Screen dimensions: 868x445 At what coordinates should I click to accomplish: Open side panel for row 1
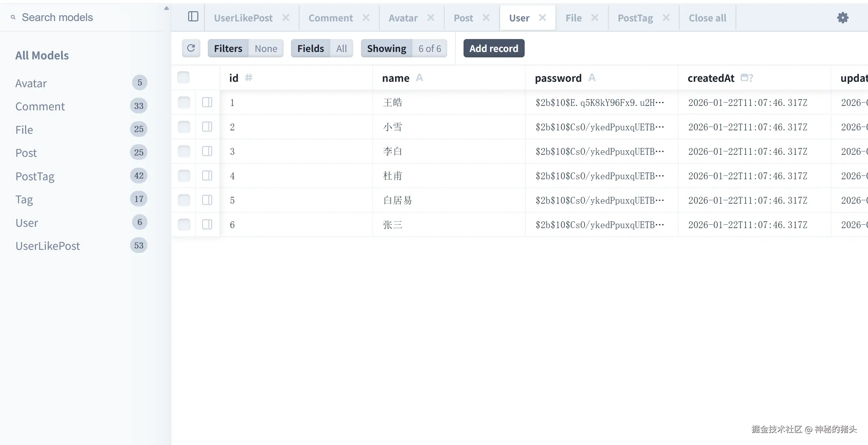(x=207, y=102)
